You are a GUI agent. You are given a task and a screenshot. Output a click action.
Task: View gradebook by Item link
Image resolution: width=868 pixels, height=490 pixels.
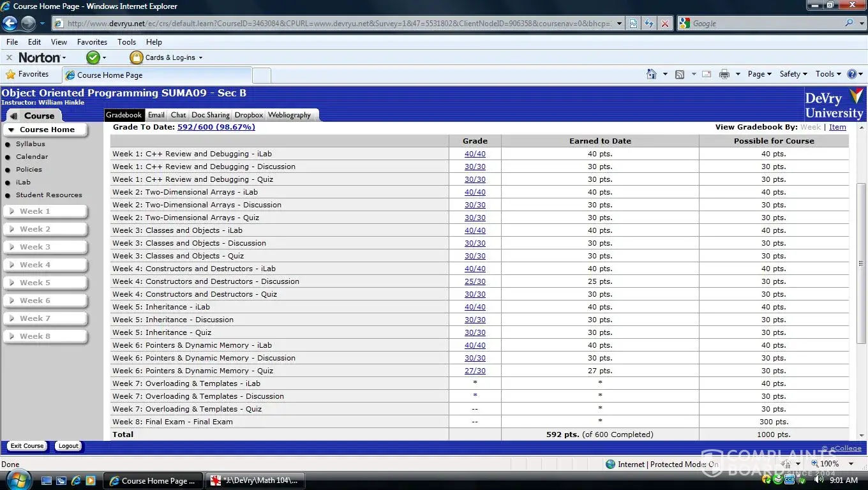tap(837, 127)
